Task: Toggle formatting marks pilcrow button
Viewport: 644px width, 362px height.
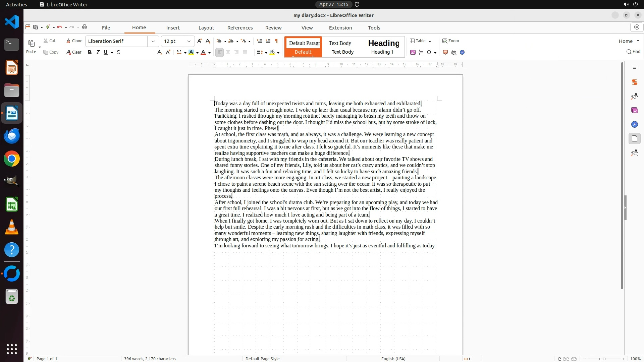Action: click(x=276, y=41)
